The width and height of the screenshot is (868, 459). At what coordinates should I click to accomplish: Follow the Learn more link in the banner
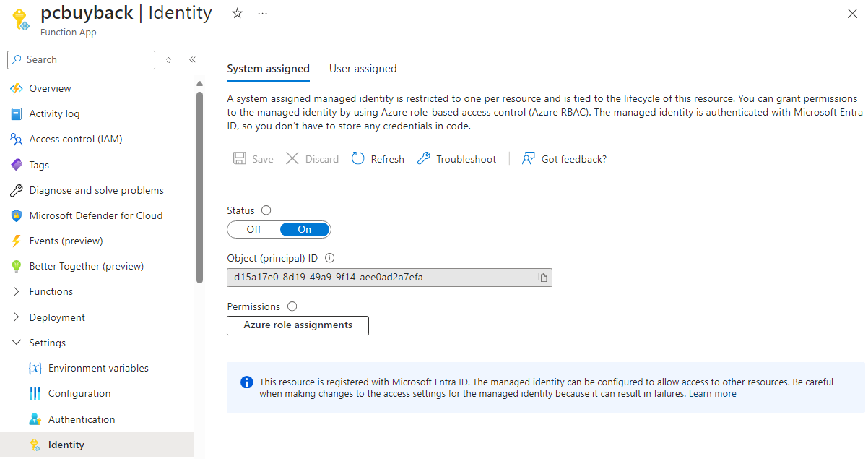coord(712,394)
